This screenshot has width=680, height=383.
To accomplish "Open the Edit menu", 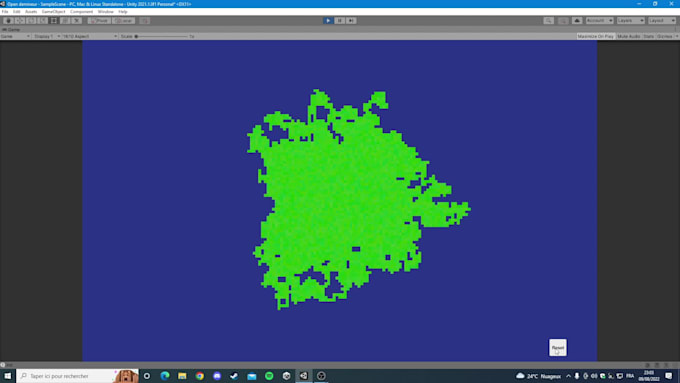I will [16, 12].
